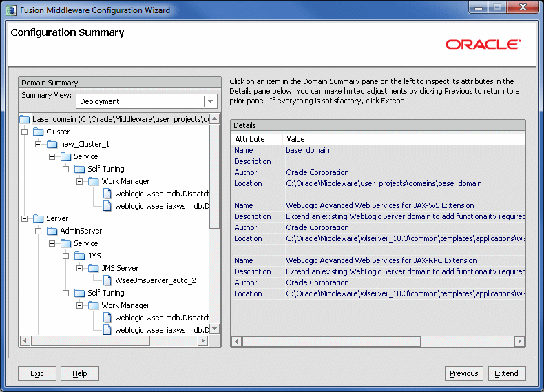Click the JAX-WS Extension name value
The image size is (544, 392).
(380, 205)
